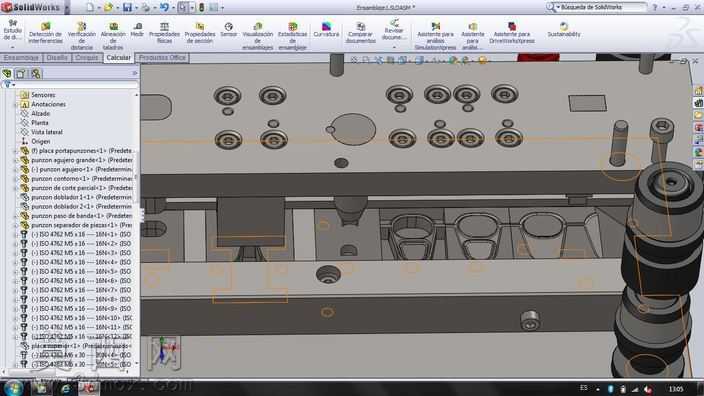Select punzon paso de banda<1> component

point(81,216)
